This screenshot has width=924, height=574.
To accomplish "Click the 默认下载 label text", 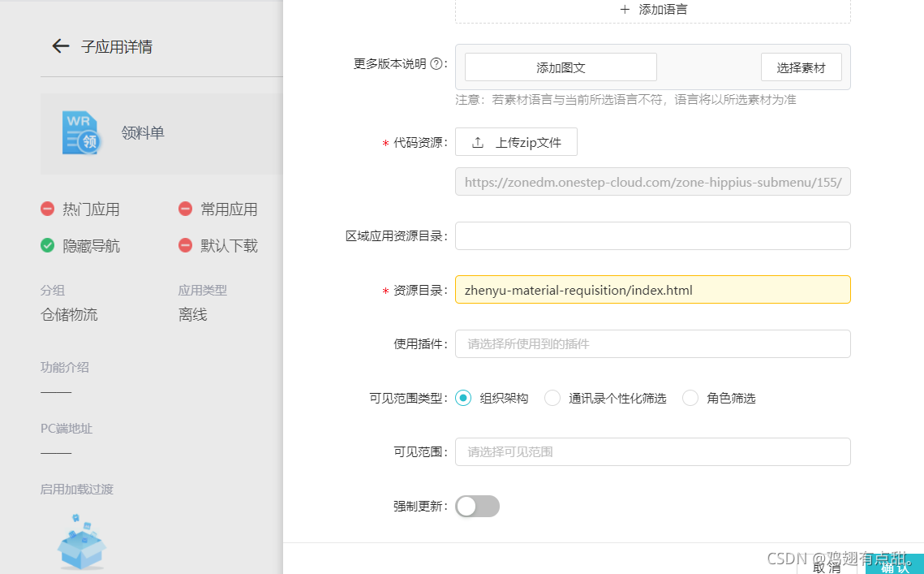I will click(x=230, y=246).
